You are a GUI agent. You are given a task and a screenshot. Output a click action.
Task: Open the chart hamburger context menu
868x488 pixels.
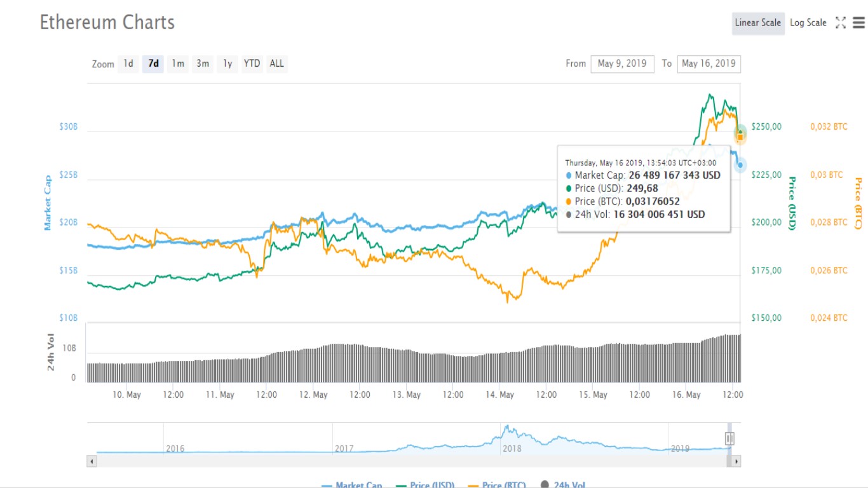point(858,23)
